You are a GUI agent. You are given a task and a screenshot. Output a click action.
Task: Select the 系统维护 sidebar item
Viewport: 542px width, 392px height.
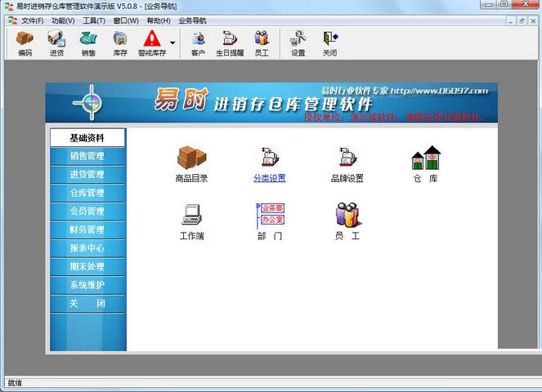coord(87,285)
